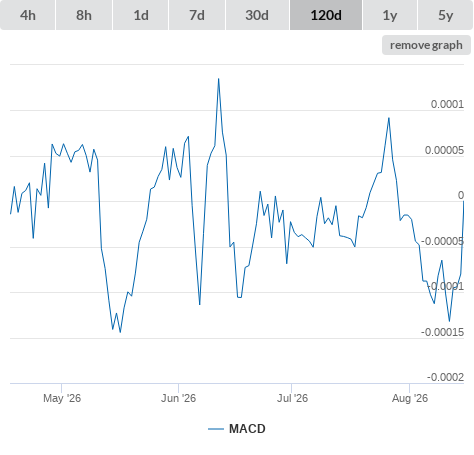Switch chart to 1y range
Viewport: 474px width, 455px height.
click(390, 15)
